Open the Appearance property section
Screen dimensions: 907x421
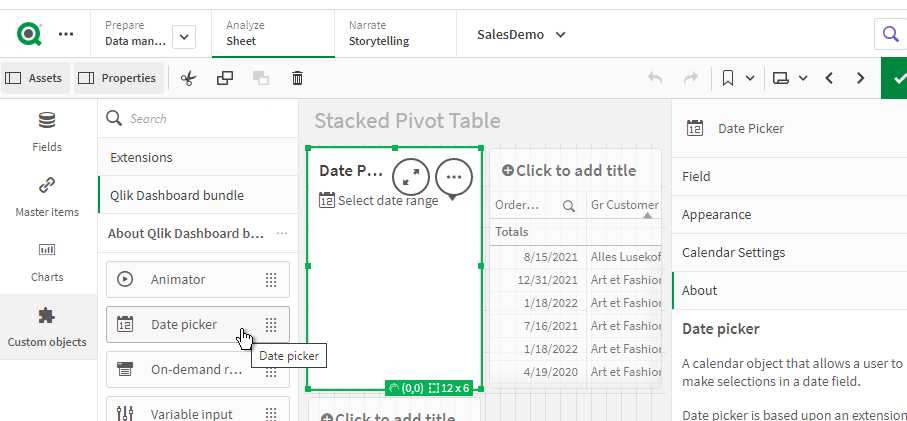pyautogui.click(x=716, y=214)
